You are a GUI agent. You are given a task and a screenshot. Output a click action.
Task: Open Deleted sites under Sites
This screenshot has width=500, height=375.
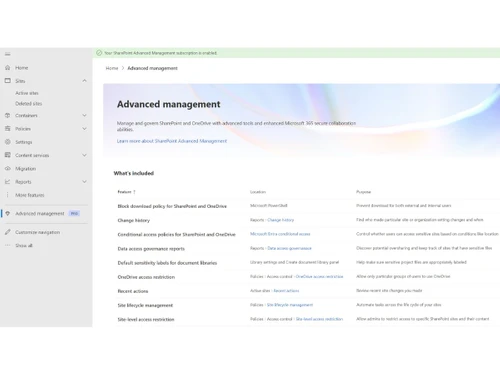29,104
